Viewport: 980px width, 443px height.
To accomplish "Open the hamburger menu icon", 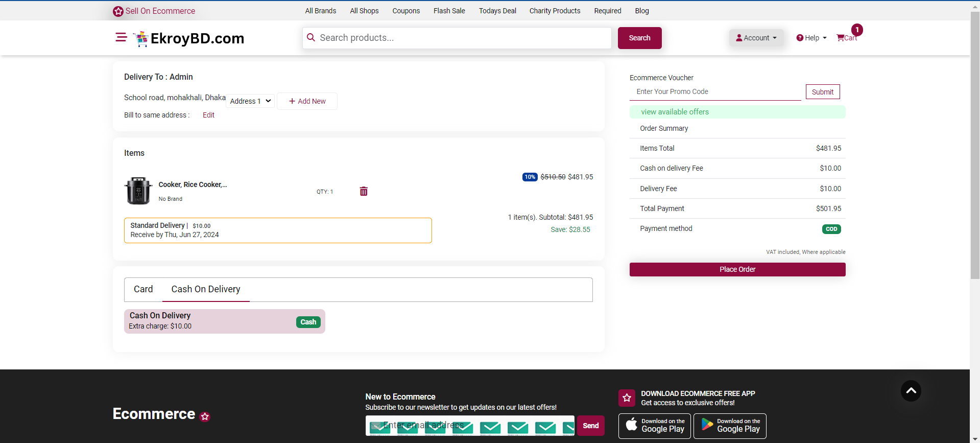I will [121, 37].
